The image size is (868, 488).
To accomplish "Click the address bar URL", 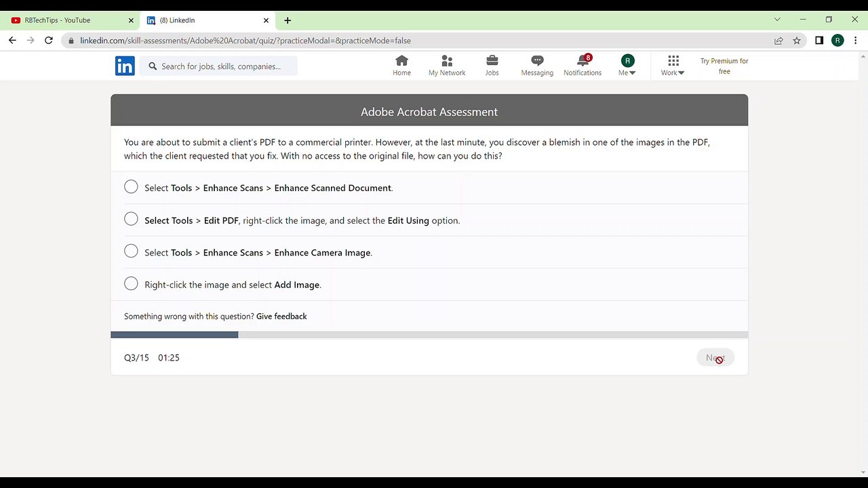I will [245, 41].
